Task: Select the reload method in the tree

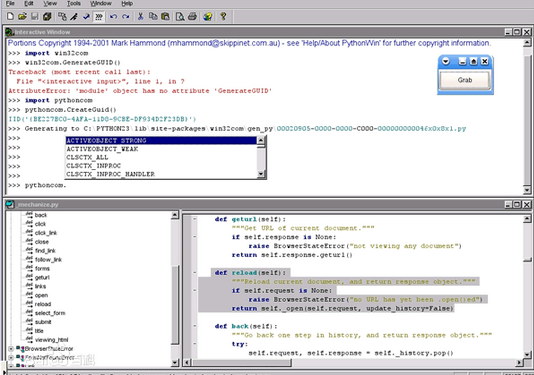Action: 43,304
